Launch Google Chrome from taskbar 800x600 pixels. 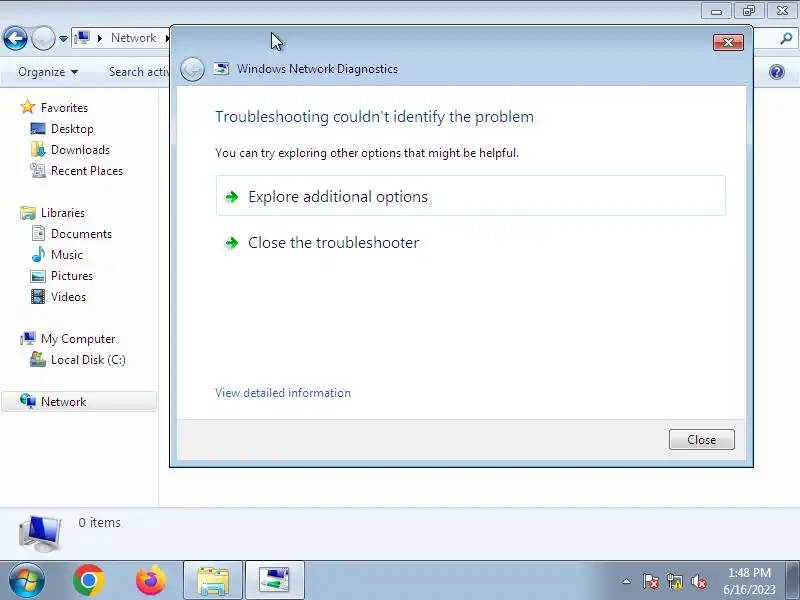(89, 581)
